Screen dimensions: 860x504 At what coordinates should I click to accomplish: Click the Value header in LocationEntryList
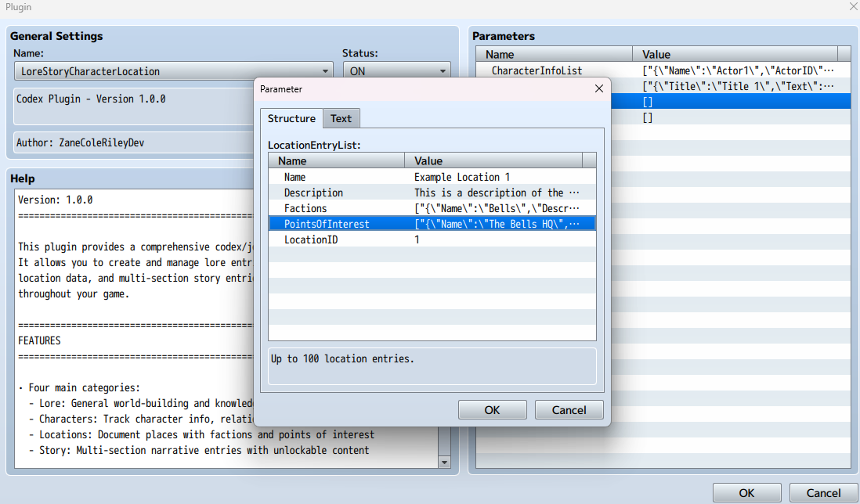click(493, 160)
